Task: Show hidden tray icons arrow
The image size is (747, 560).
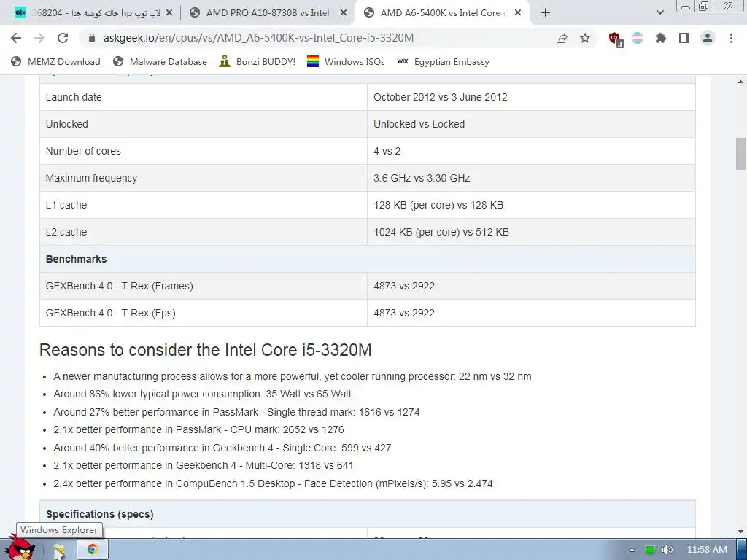Action: point(632,550)
